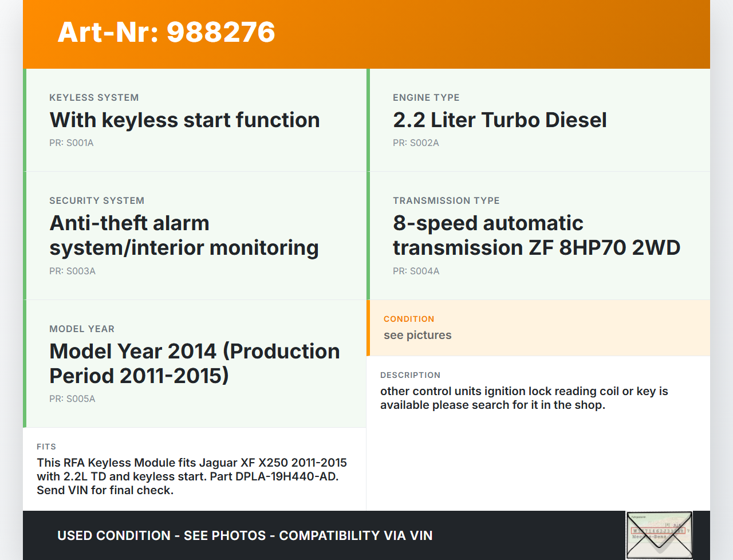Click the 8-speed automatic transmission heading
Image resolution: width=733 pixels, height=560 pixels.
[536, 235]
